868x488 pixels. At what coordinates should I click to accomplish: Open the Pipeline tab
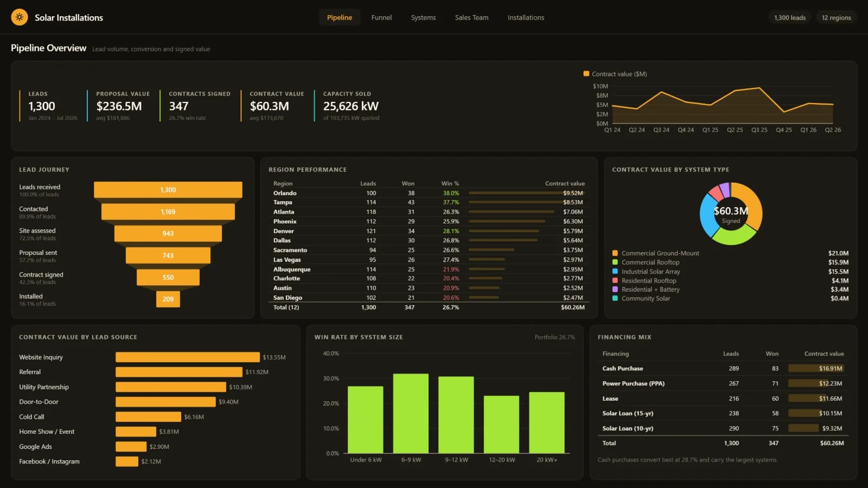pos(340,17)
